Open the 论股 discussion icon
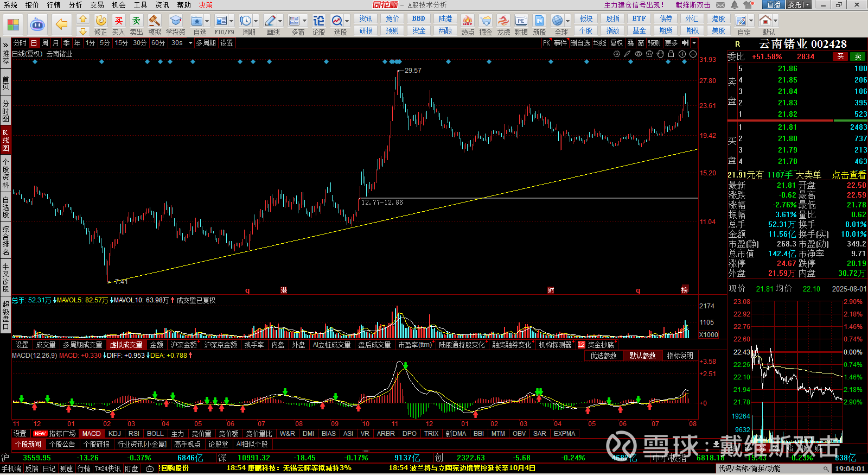 [318, 21]
